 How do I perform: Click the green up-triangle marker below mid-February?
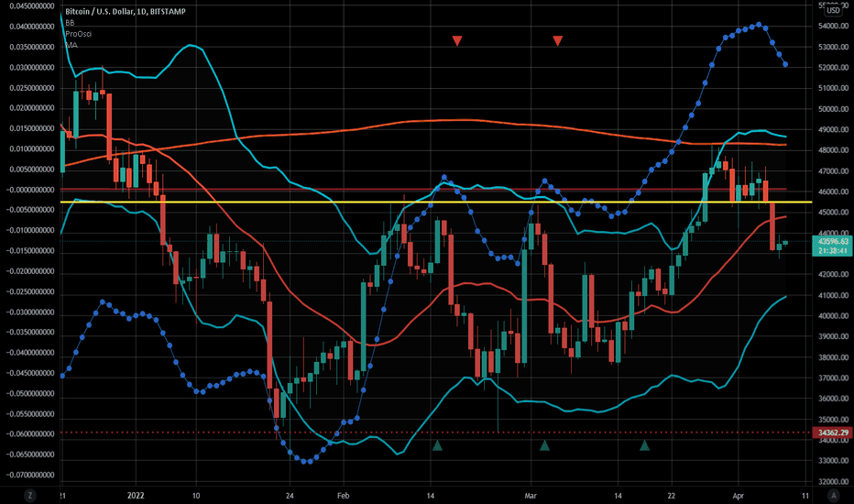437,445
